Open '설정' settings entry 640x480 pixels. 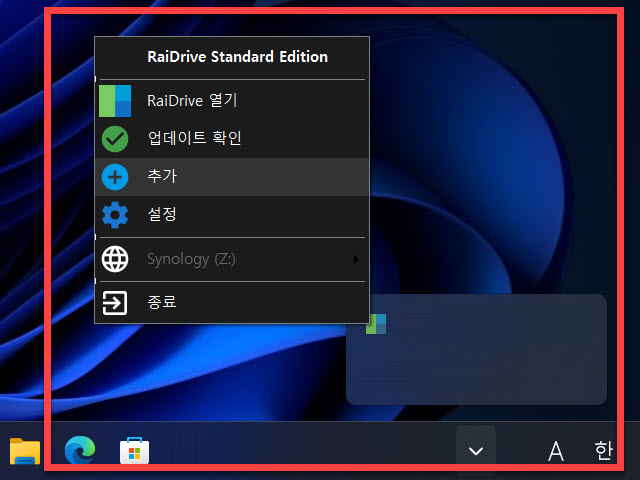pos(232,215)
